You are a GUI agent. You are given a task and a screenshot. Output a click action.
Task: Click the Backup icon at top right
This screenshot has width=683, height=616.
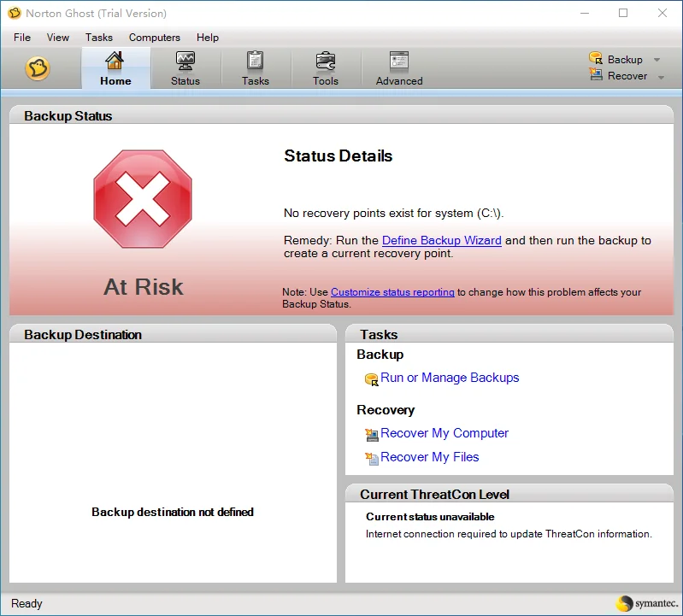[x=596, y=58]
